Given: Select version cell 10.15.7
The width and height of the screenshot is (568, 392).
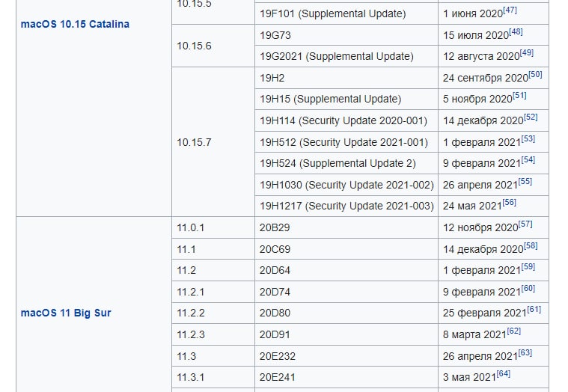Looking at the screenshot, I should [213, 142].
